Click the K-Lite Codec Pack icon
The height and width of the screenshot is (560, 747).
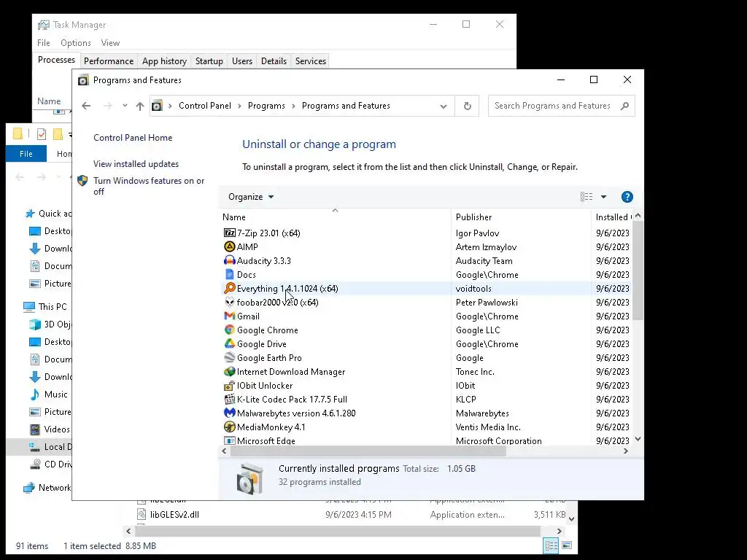pos(230,399)
